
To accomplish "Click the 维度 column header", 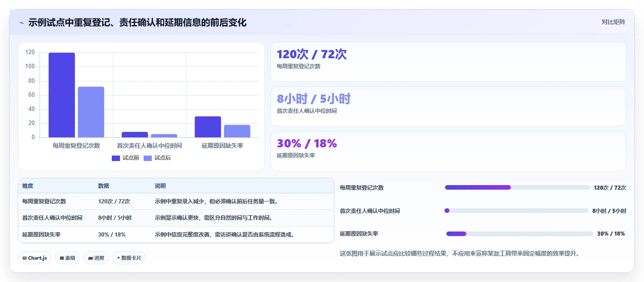I will click(28, 186).
